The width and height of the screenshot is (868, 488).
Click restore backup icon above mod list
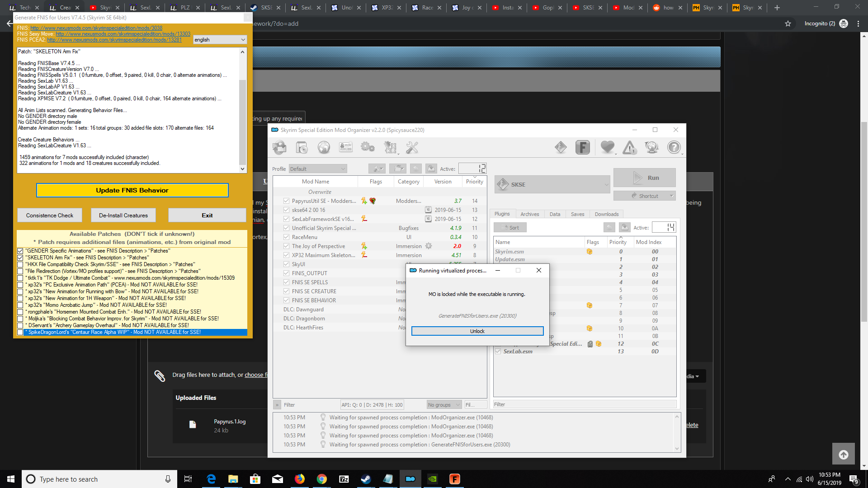point(416,169)
